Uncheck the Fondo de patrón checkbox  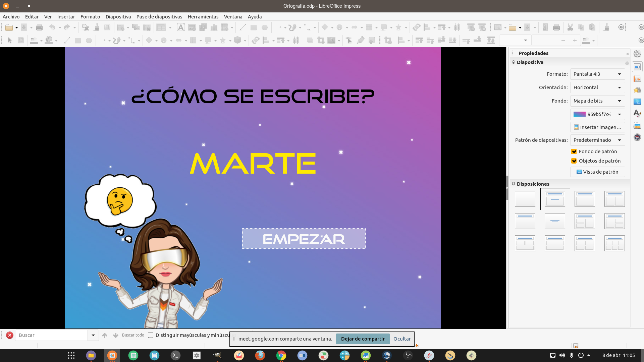click(574, 152)
